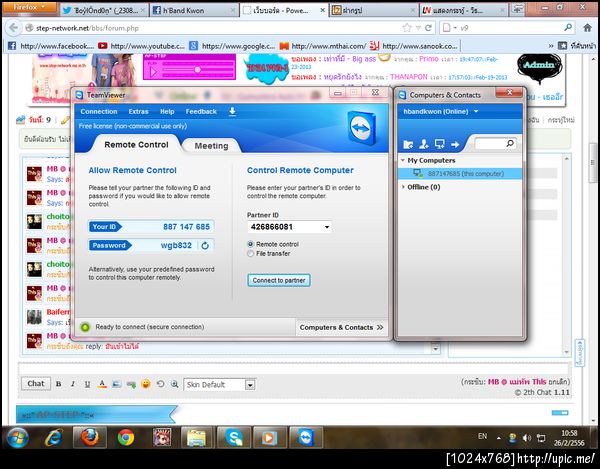The image size is (600, 469).
Task: Select the 887147685 (this computer) entry
Action: 460,174
